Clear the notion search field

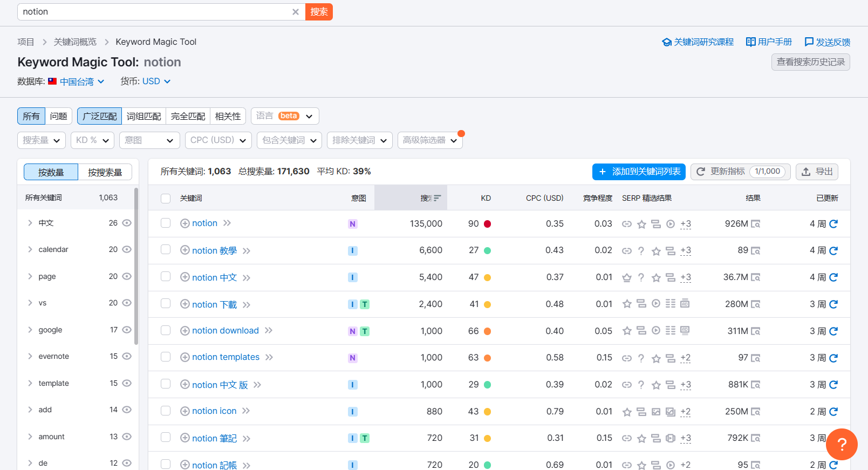(x=295, y=12)
